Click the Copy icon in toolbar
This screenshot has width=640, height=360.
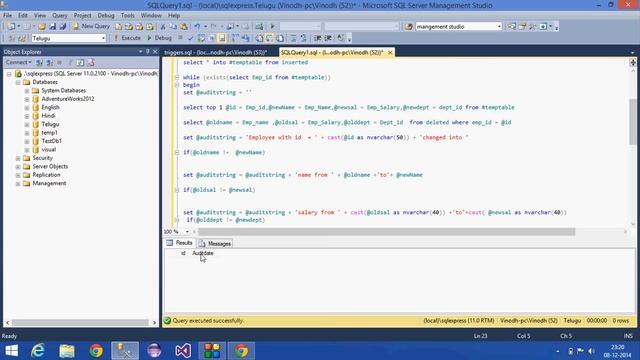point(173,27)
